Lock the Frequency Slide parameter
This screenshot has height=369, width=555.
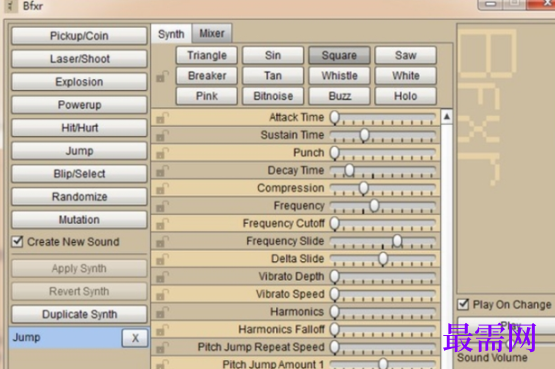point(162,241)
